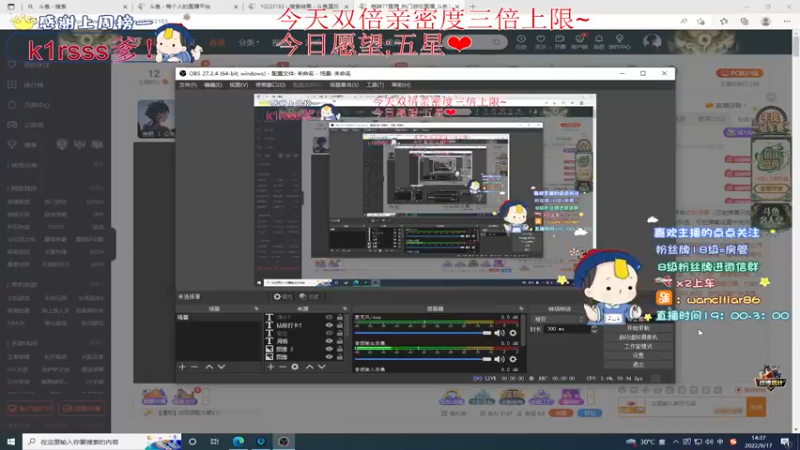
Task: Move source down in Sources panel
Action: tap(322, 367)
